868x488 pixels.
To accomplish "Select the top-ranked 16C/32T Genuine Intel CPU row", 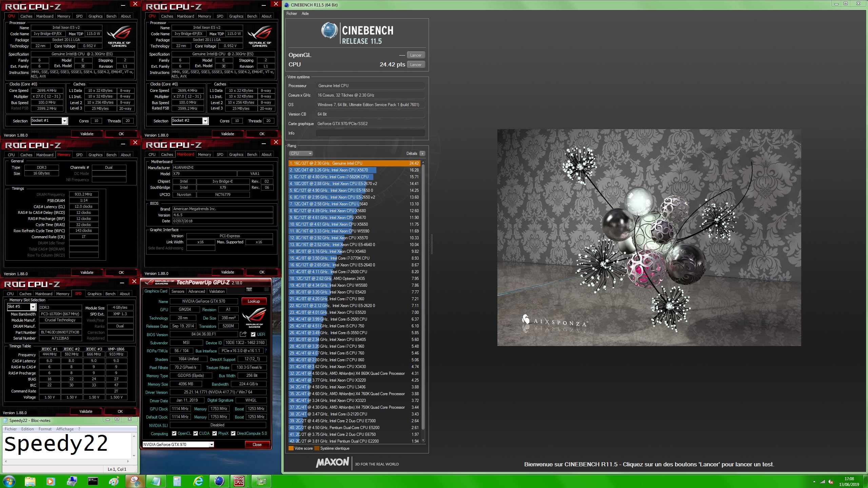I will (x=354, y=163).
